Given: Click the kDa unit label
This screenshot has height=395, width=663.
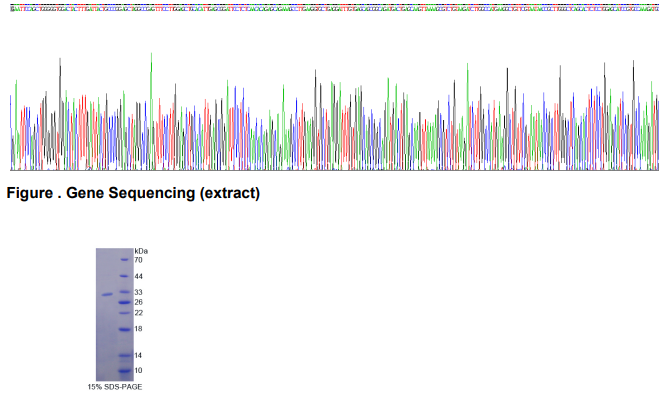Looking at the screenshot, I should click(141, 251).
